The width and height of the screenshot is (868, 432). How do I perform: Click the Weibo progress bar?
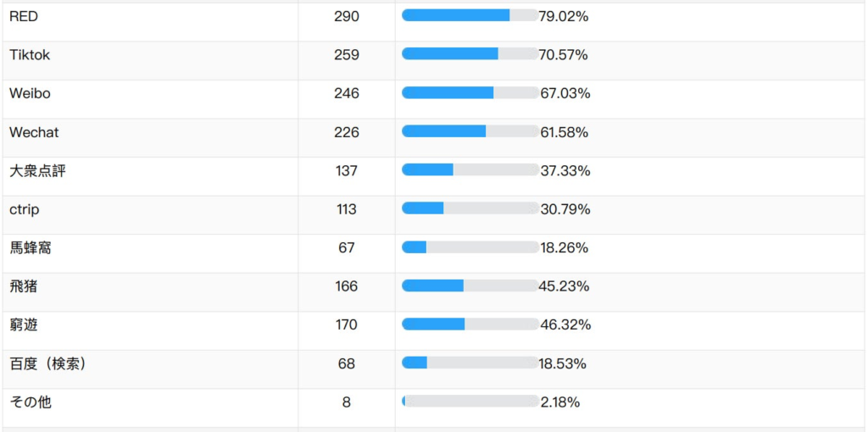click(x=470, y=93)
